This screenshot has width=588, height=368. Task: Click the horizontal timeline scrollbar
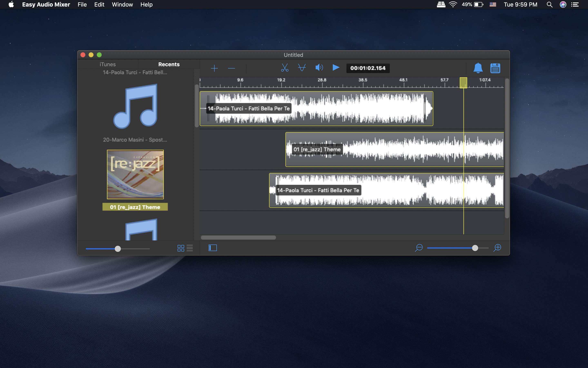[238, 237]
